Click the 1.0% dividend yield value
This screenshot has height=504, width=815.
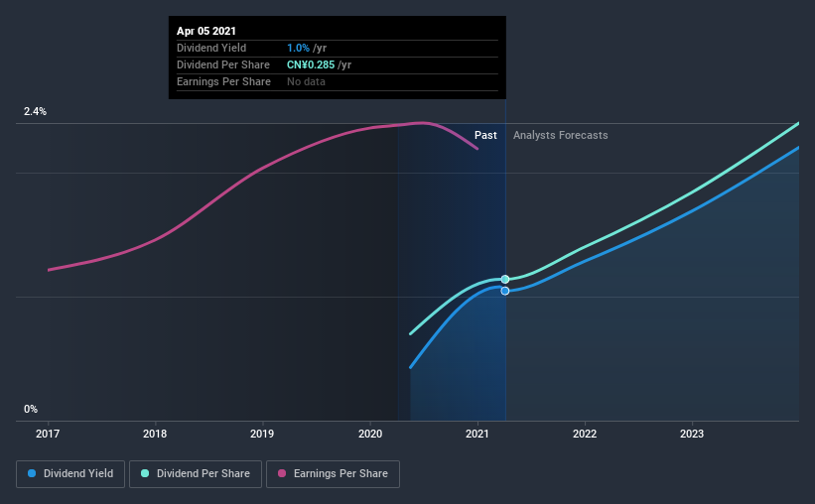coord(299,48)
